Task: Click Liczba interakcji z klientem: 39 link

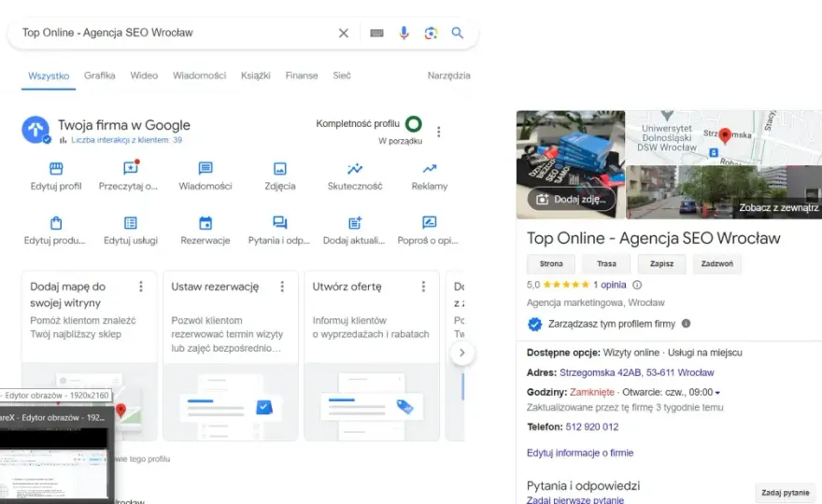Action: point(126,140)
